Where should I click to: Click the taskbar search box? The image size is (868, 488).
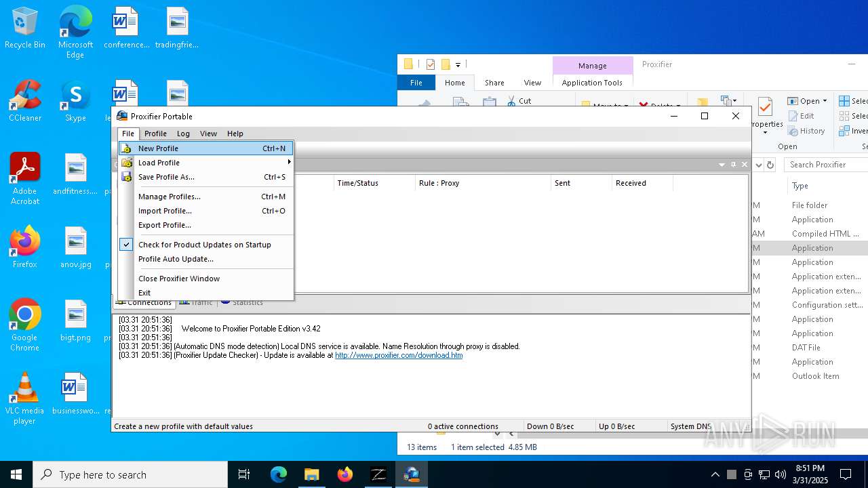click(130, 474)
